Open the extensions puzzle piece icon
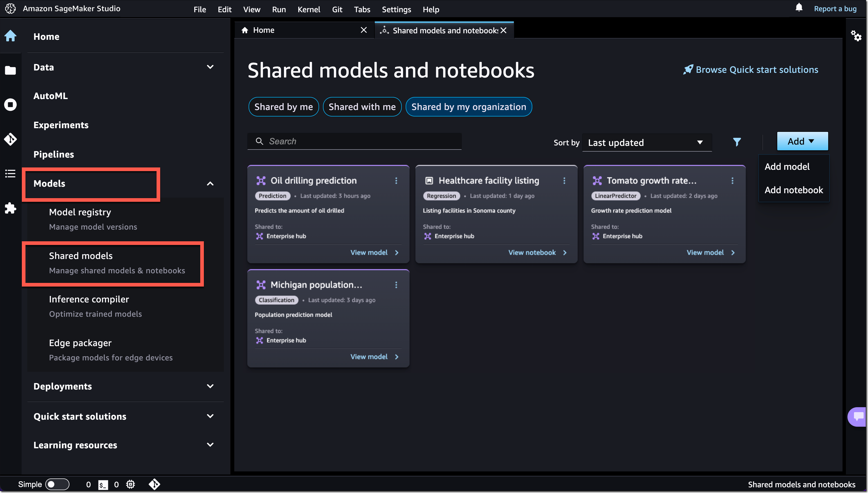This screenshot has height=493, width=868. click(10, 208)
